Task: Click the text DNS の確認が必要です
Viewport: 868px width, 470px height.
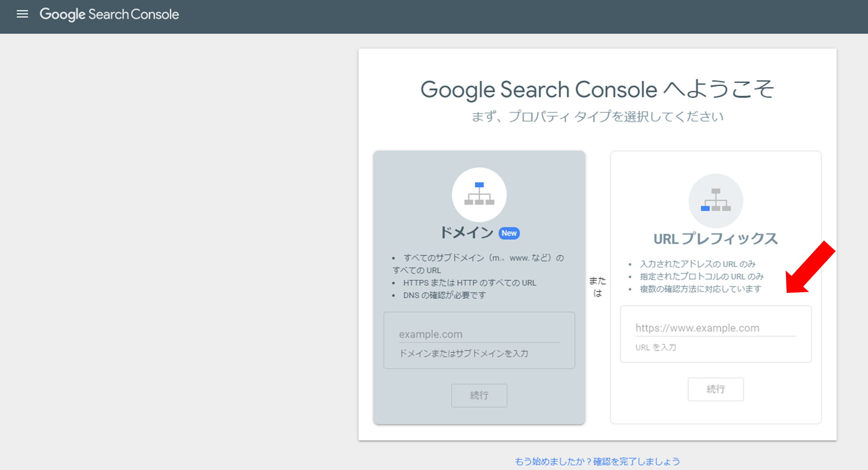Action: (x=445, y=295)
